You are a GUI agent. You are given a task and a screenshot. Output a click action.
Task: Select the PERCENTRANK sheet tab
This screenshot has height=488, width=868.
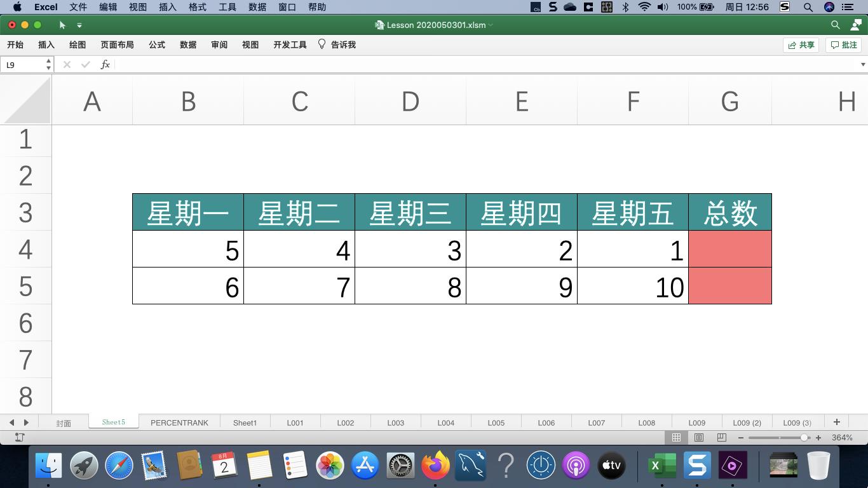click(x=179, y=422)
